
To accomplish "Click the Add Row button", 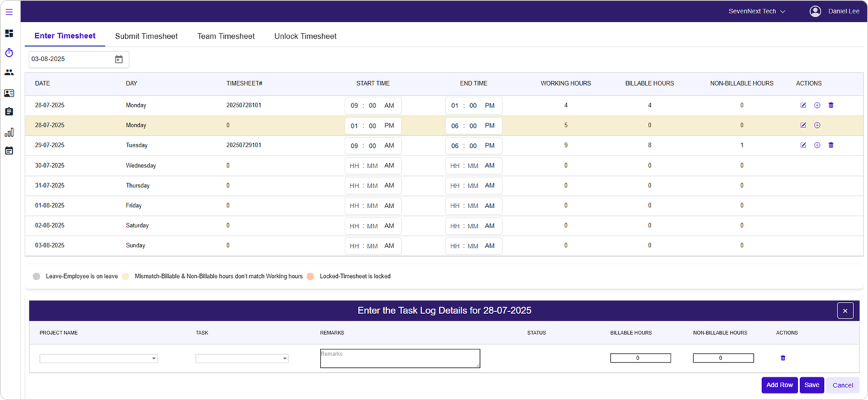I will click(x=779, y=385).
